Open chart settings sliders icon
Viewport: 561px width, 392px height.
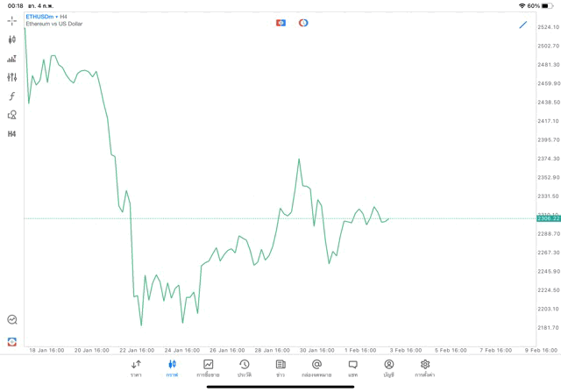[x=11, y=77]
